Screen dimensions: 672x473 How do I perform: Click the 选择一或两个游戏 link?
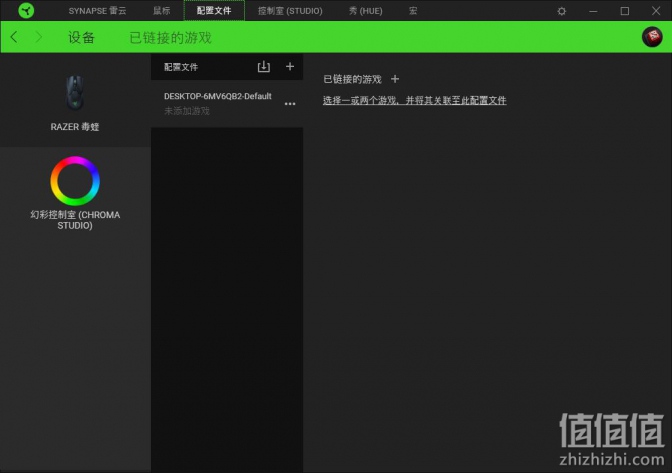click(414, 100)
